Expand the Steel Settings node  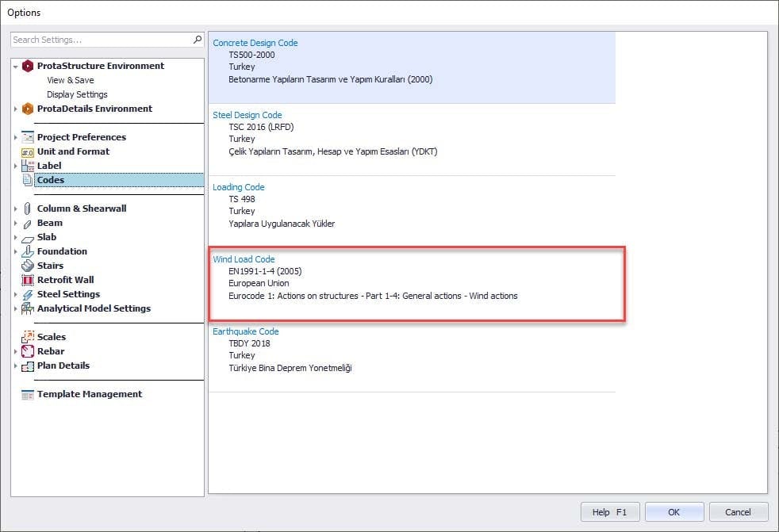tap(15, 295)
